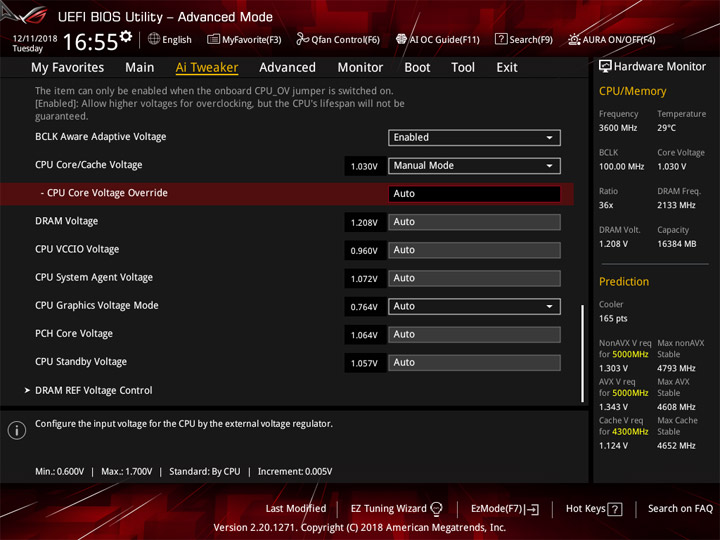Click the EzMode exit arrow icon
720x540 pixels.
533,509
